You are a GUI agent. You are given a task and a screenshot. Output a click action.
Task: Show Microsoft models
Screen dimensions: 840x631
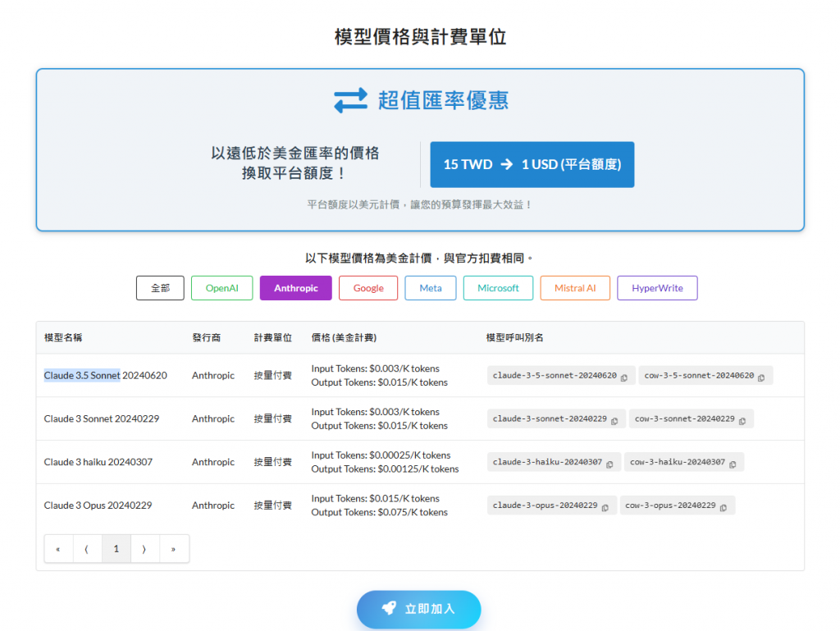click(498, 288)
